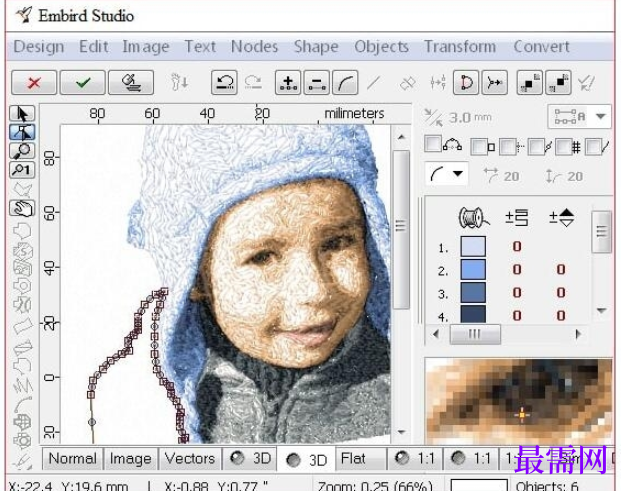This screenshot has width=626, height=491.
Task: Toggle the checkbox beside the hash grid icon
Action: (564, 147)
